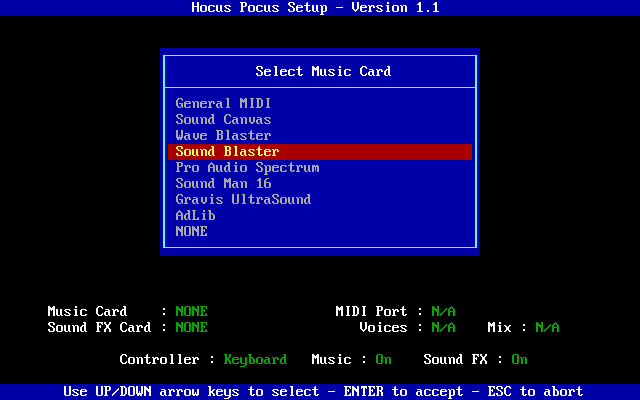The image size is (640, 400).
Task: Click the Mix N/A value
Action: coord(547,327)
